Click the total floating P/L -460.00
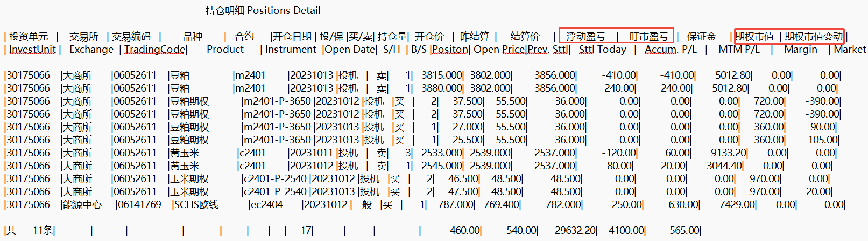Viewport: 868px width, 241px height. tap(463, 231)
